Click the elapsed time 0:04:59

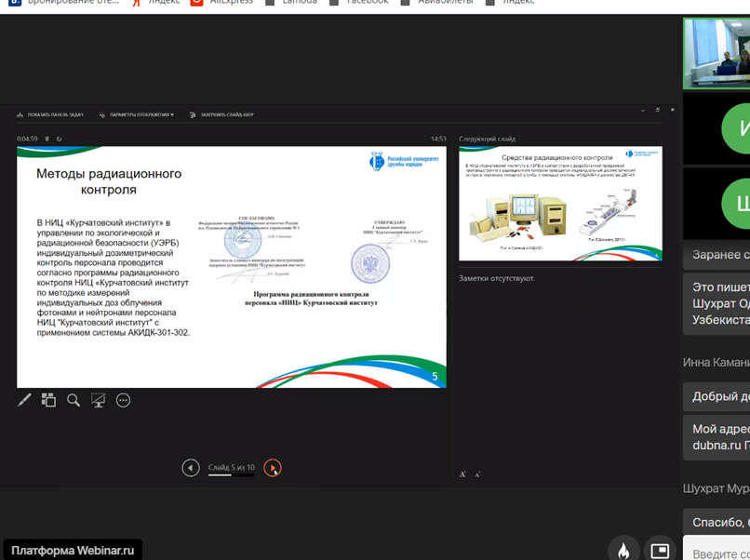tap(27, 139)
